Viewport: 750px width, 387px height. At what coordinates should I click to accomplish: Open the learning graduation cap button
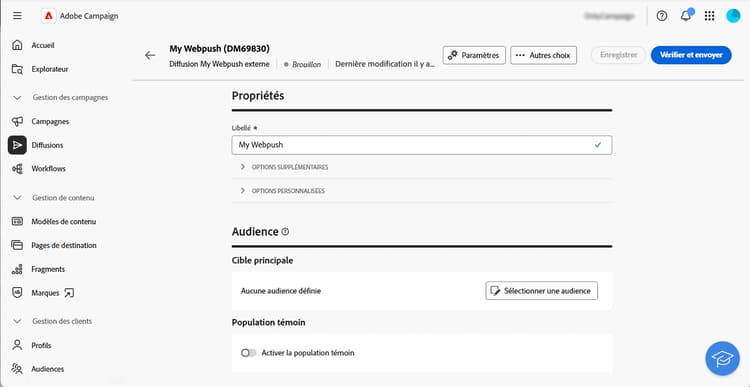pyautogui.click(x=722, y=358)
